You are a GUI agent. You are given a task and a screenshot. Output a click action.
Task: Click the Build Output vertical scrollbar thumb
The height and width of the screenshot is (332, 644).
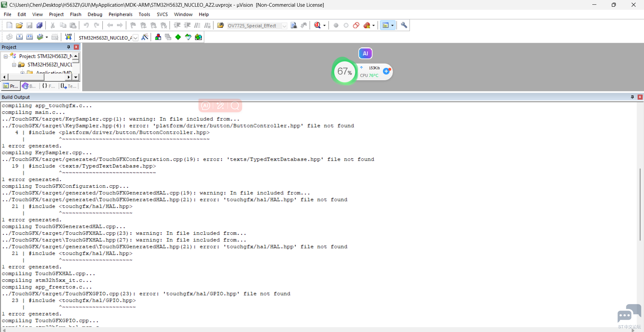tap(640, 204)
